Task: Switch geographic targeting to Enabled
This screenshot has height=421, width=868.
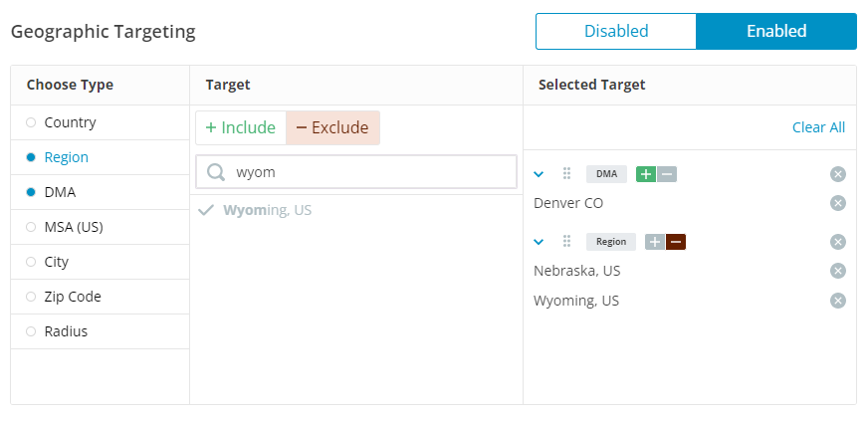Action: pos(776,31)
